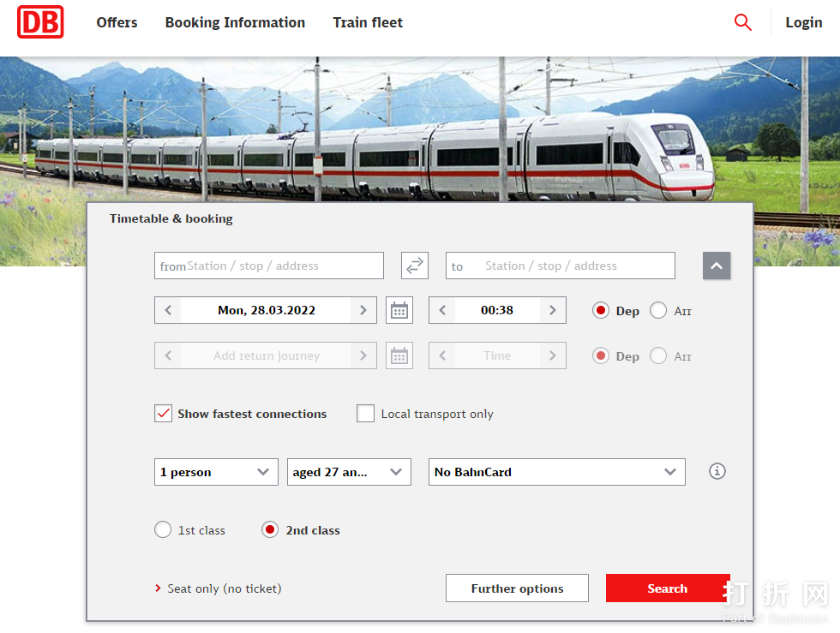The image size is (840, 633).
Task: Click the red Search button
Action: [667, 588]
